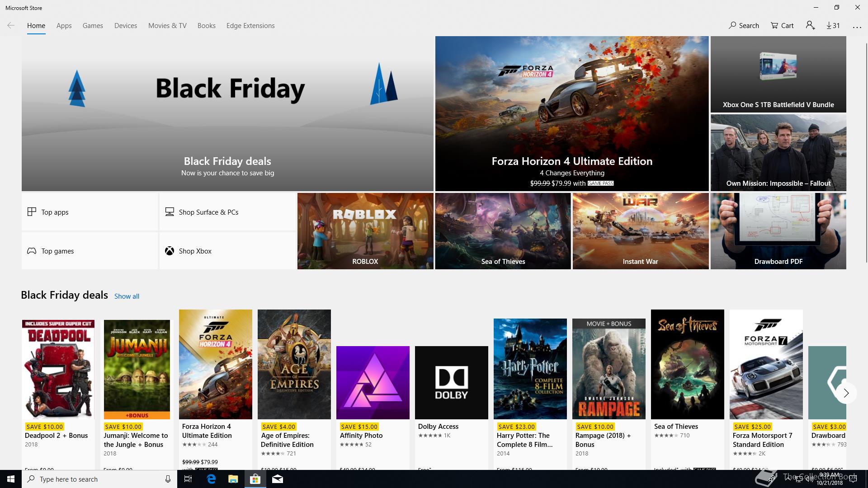
Task: Click the taskbar search box
Action: (x=99, y=479)
